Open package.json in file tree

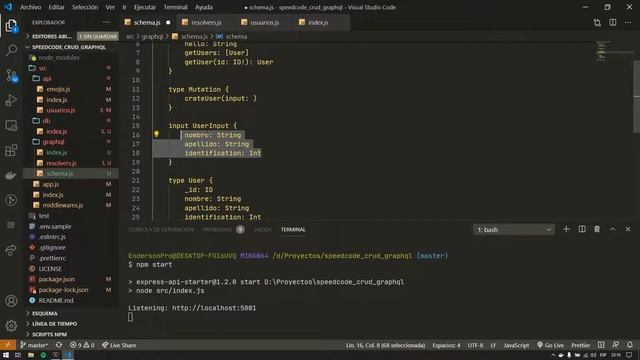[56, 279]
